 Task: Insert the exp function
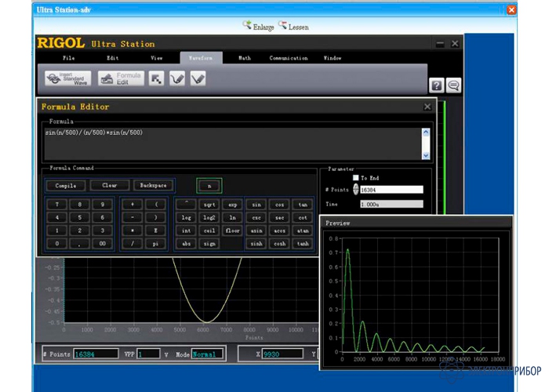tap(232, 205)
